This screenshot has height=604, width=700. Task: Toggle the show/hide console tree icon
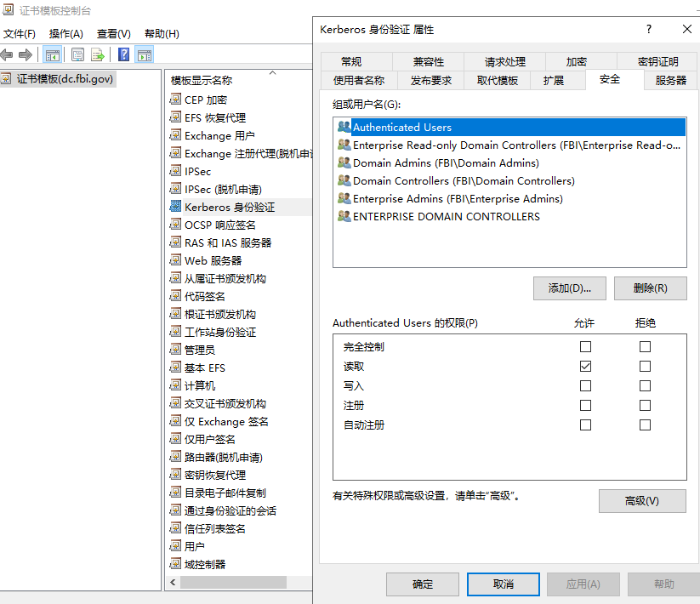point(53,54)
